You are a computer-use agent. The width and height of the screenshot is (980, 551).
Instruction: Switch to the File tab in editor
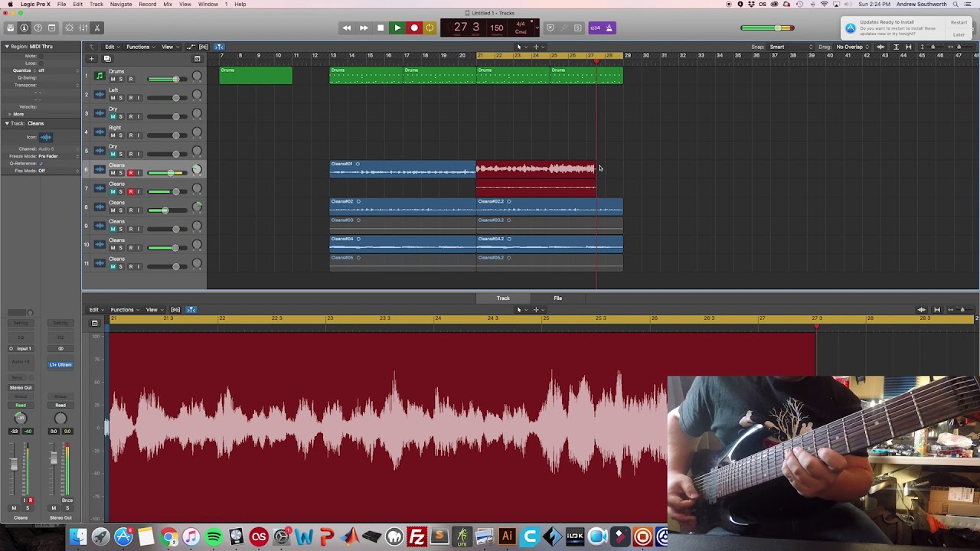coord(558,298)
